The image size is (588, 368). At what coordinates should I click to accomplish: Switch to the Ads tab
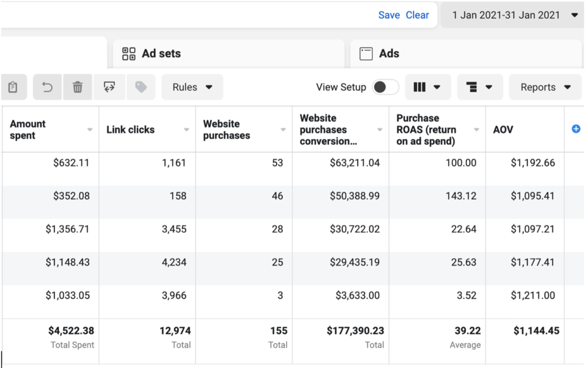pos(389,54)
